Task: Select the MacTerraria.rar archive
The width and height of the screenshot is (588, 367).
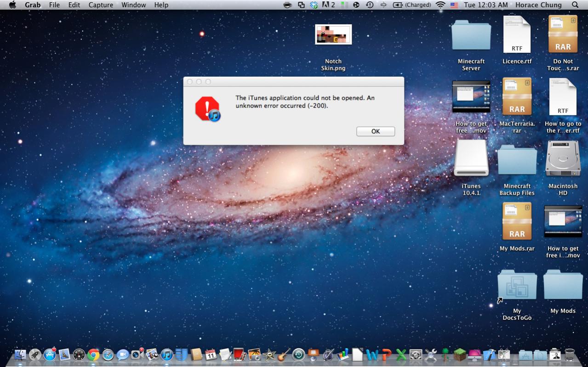Action: coord(517,106)
